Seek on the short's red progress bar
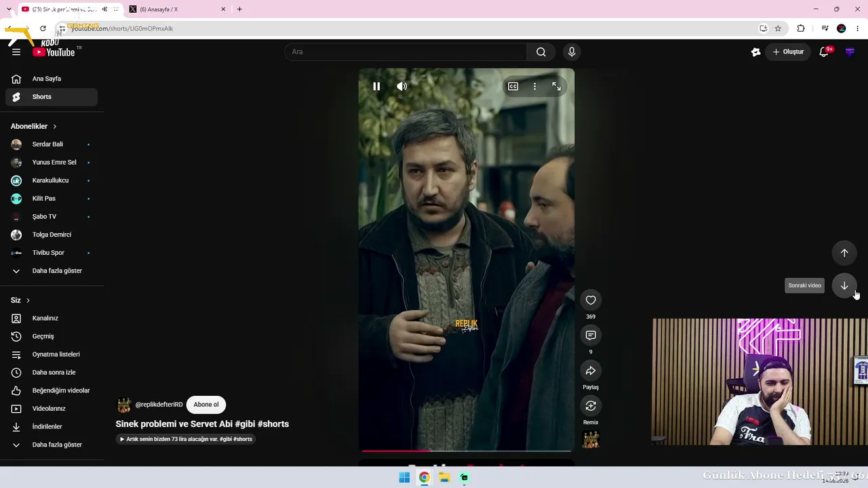868x488 pixels. [x=467, y=450]
